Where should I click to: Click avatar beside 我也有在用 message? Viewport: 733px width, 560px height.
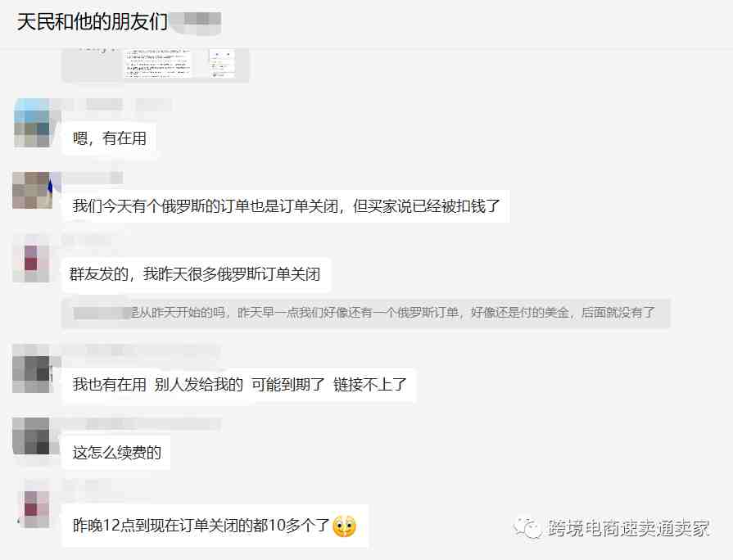click(32, 374)
